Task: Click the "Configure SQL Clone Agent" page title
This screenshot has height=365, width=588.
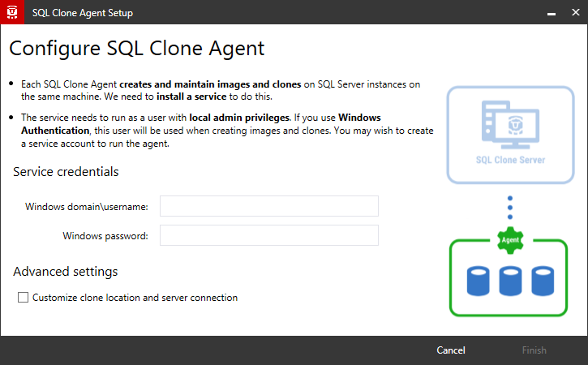Action: click(x=136, y=48)
